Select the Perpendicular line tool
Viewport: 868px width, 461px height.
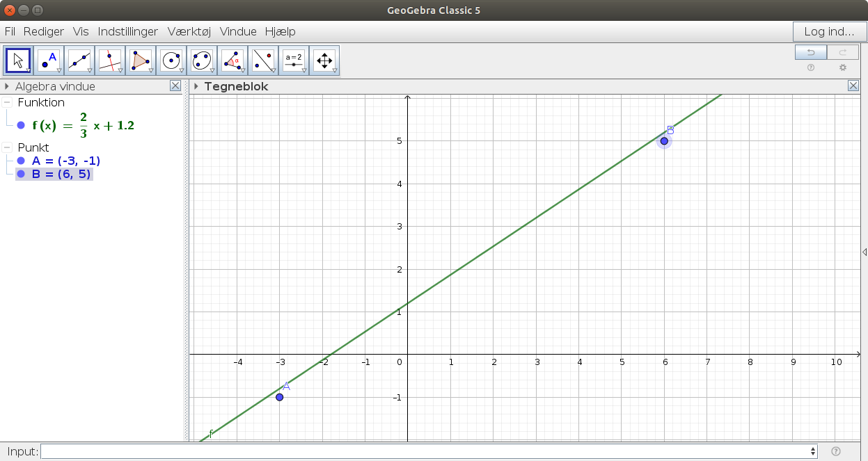110,60
